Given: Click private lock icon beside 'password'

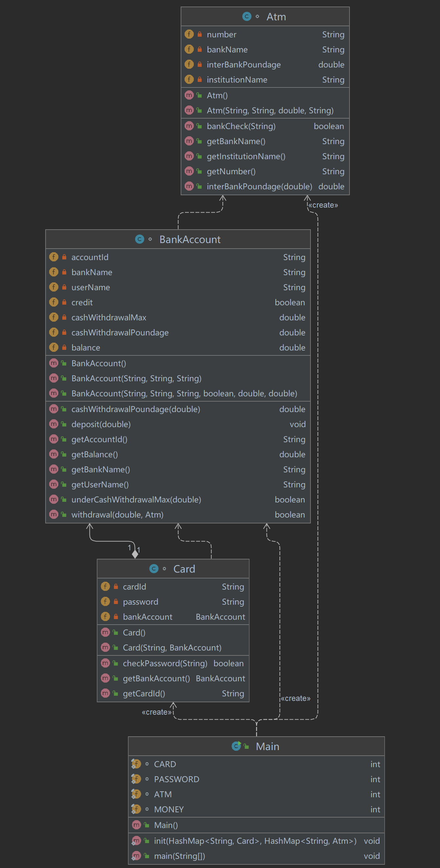Looking at the screenshot, I should (x=116, y=601).
